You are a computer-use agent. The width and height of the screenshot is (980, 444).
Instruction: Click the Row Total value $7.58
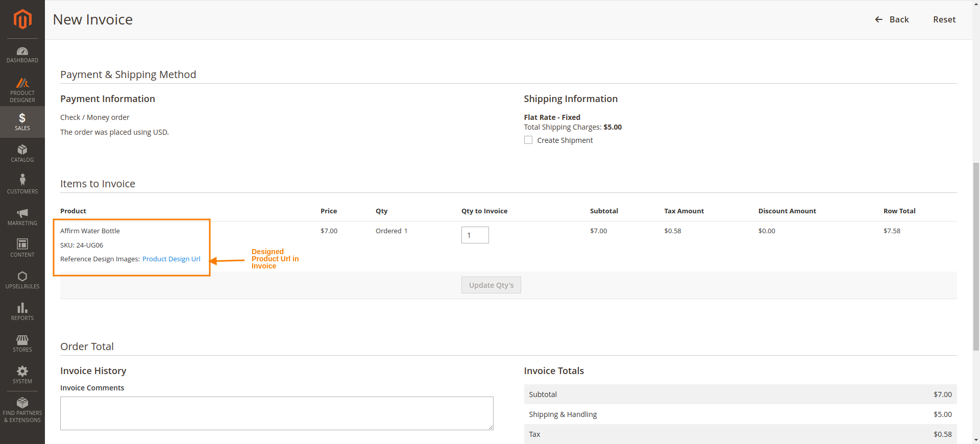tap(892, 231)
